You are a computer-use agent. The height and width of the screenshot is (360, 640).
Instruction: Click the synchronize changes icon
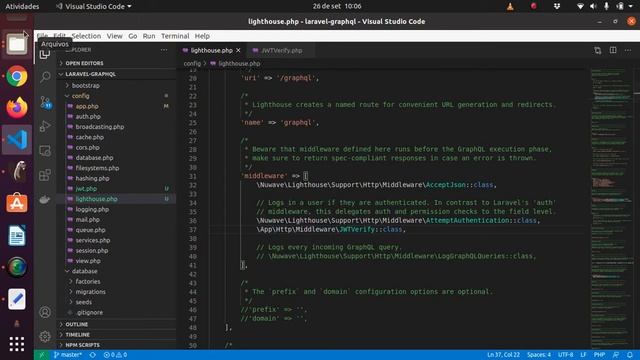pos(93,355)
